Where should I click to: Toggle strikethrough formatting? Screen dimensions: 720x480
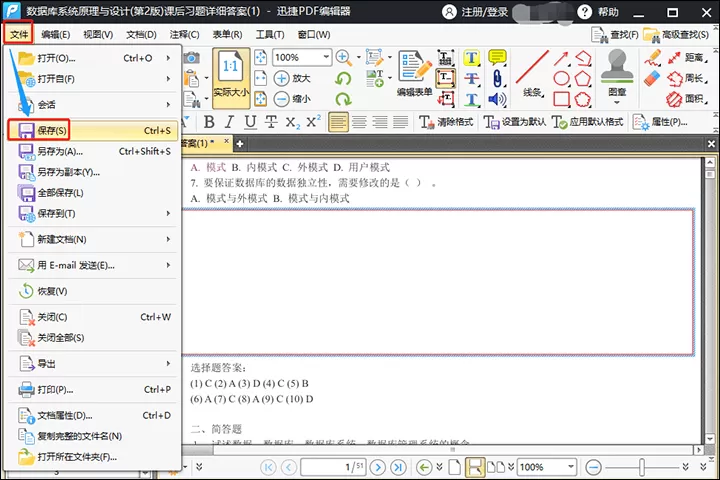[271, 122]
